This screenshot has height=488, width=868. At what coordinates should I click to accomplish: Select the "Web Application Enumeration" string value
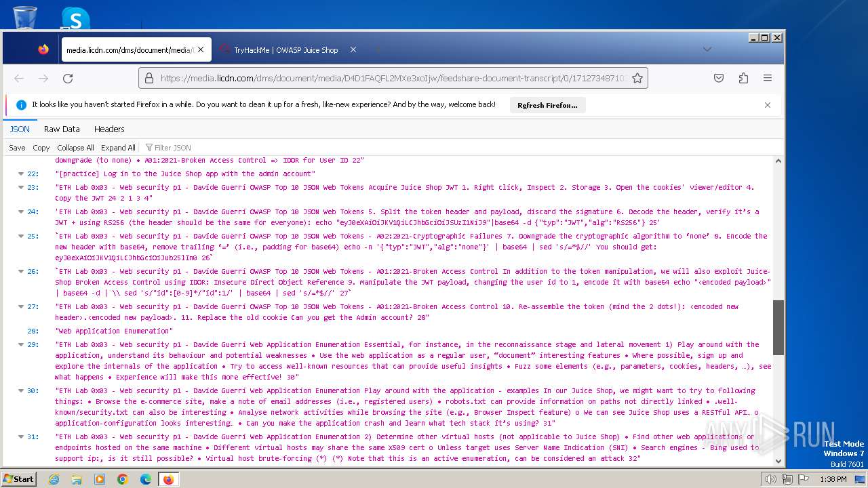[x=114, y=331]
